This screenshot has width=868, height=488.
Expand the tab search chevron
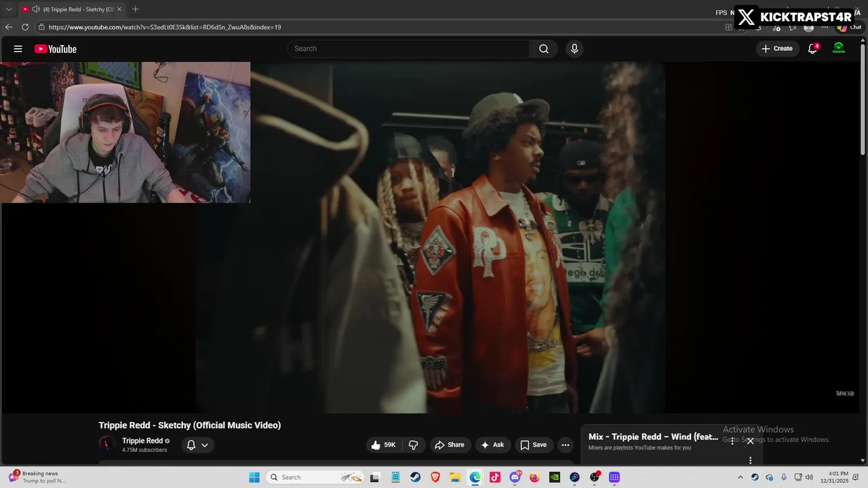tap(9, 9)
